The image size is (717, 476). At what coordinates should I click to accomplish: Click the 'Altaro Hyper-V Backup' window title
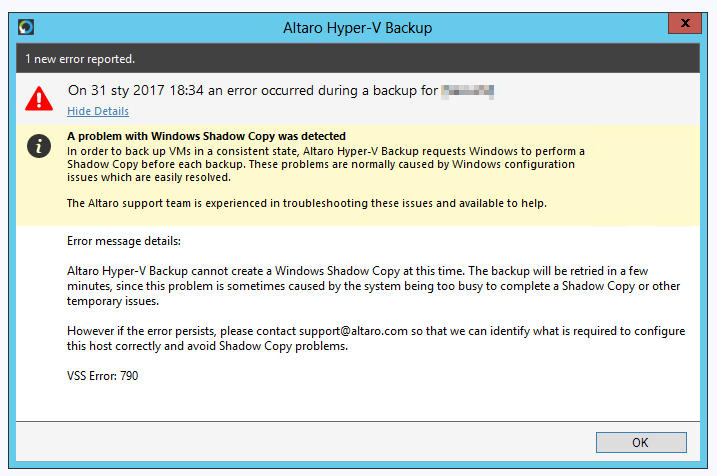click(358, 25)
